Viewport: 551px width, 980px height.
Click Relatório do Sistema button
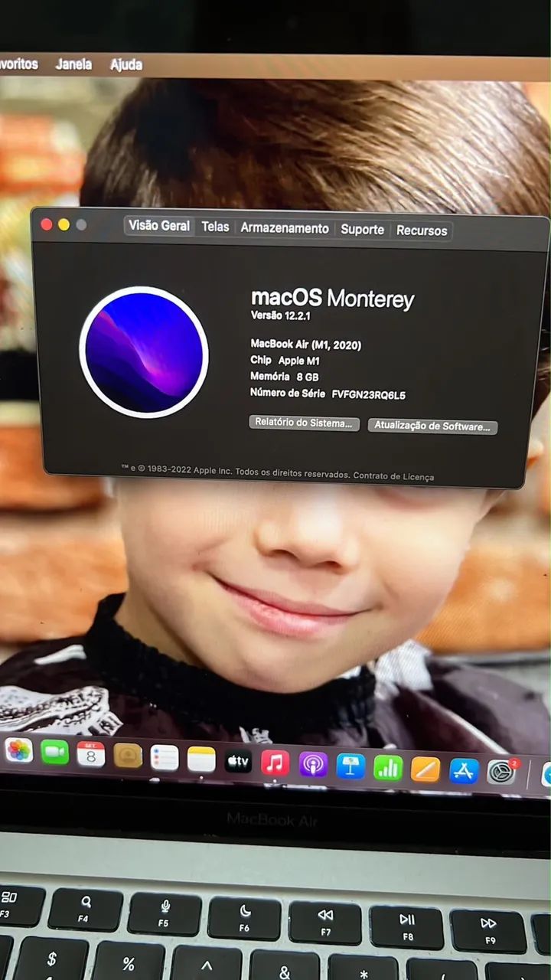tap(304, 423)
